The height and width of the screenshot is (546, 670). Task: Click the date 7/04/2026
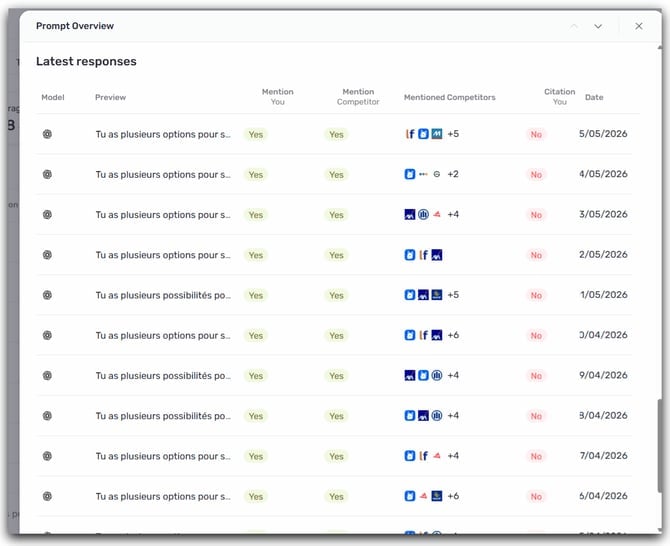[x=603, y=456]
